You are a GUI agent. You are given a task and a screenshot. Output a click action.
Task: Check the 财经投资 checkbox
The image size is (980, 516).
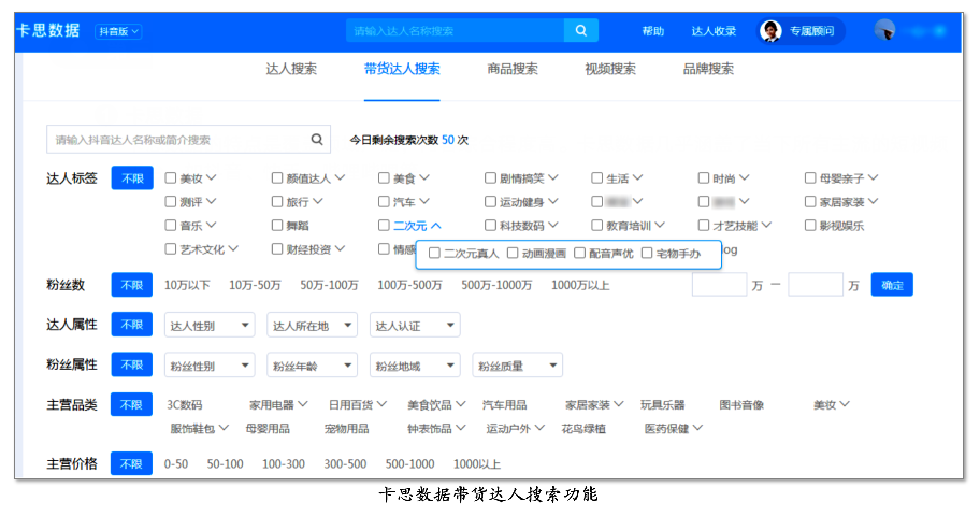(x=277, y=249)
